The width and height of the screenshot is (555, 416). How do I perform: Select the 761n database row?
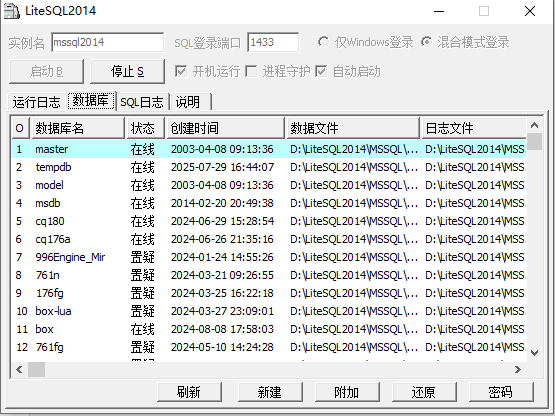pyautogui.click(x=269, y=275)
